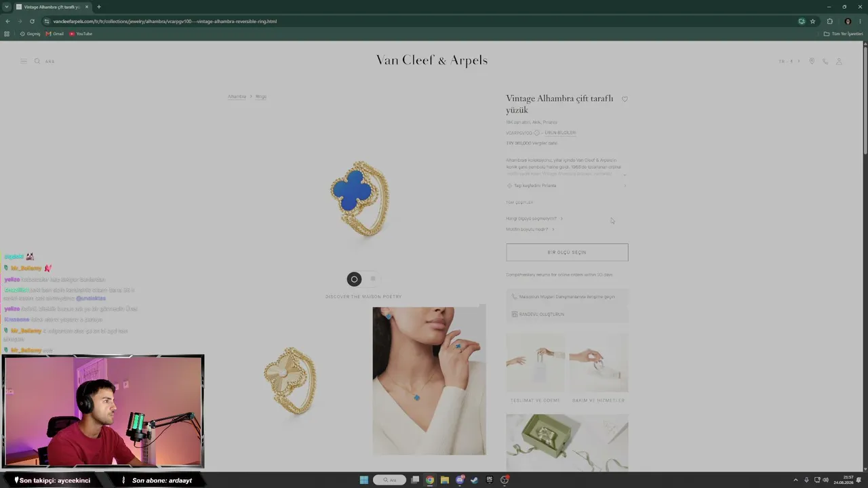Image resolution: width=868 pixels, height=488 pixels.
Task: Open the hamburger menu on Van Cleef site
Action: [24, 61]
